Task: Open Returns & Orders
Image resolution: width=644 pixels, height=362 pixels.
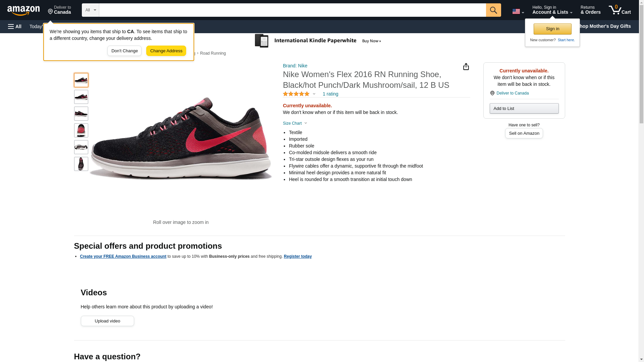Action: pyautogui.click(x=590, y=10)
